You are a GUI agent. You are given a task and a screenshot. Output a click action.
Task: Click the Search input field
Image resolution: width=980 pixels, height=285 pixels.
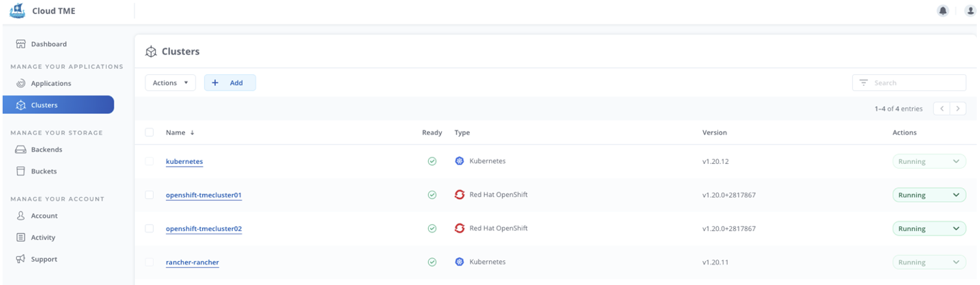[909, 83]
